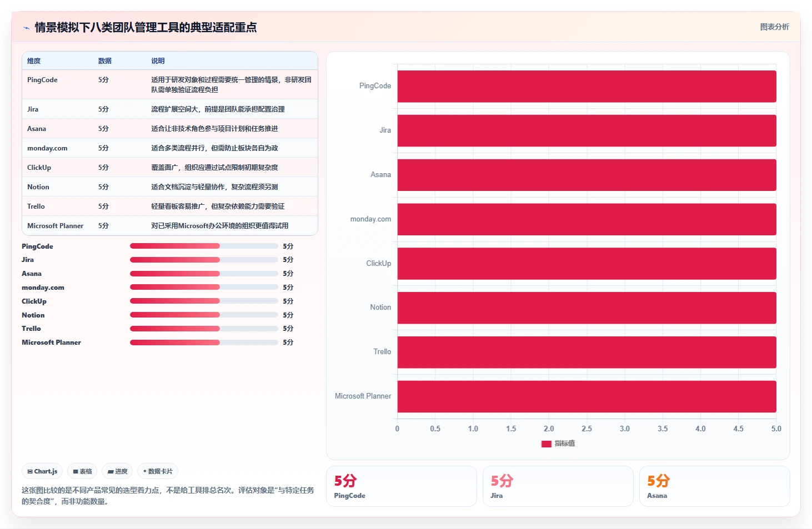Click the Trello table row name
Image resolution: width=812 pixels, height=529 pixels.
tap(36, 206)
